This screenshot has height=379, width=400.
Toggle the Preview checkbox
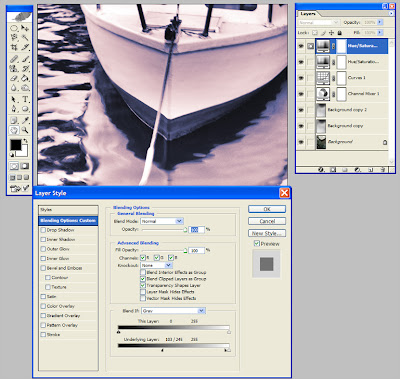257,243
